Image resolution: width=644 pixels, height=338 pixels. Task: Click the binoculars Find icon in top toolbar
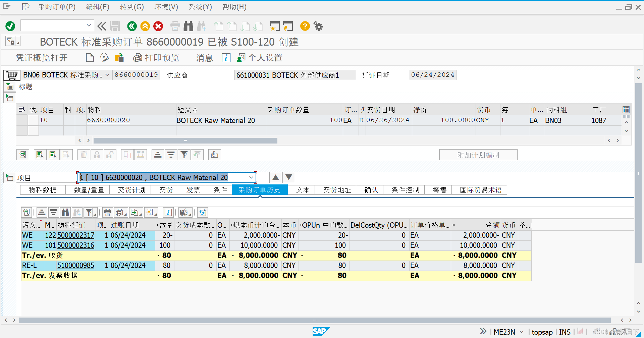tap(189, 26)
